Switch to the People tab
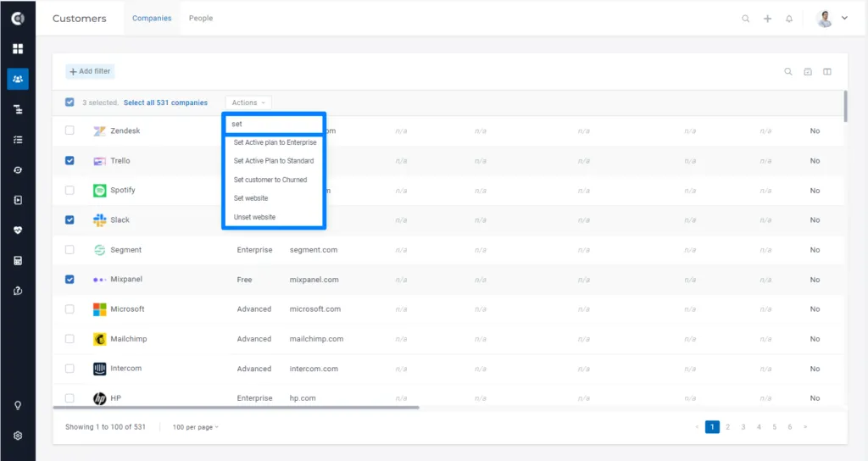Screen dimensions: 868x461 (x=201, y=19)
